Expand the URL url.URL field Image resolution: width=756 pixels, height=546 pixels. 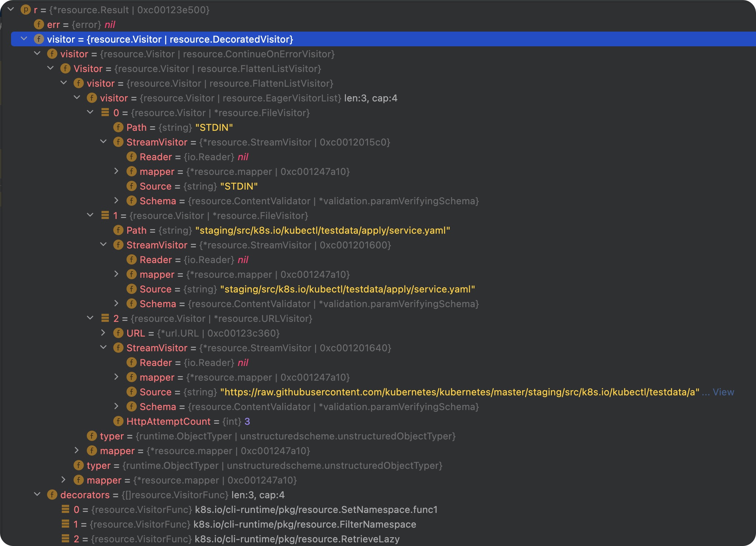(103, 333)
